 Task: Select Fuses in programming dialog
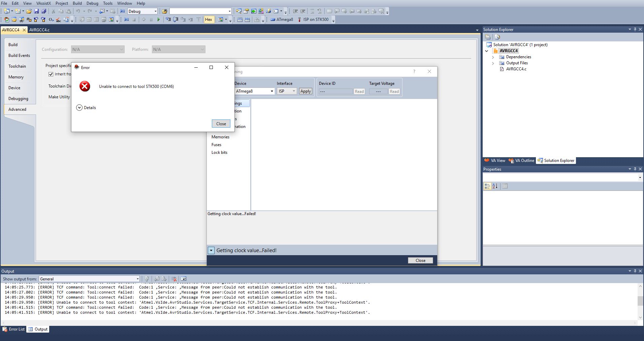(x=216, y=145)
